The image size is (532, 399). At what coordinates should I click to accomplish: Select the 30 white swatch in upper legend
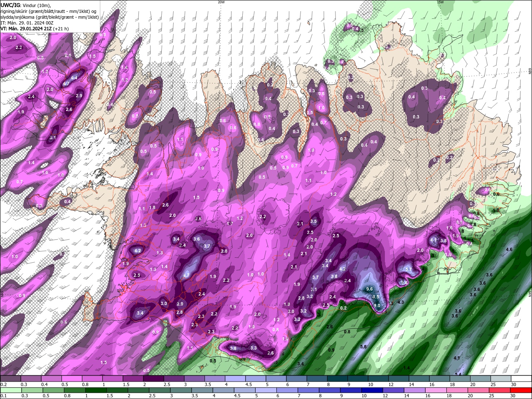522,379
